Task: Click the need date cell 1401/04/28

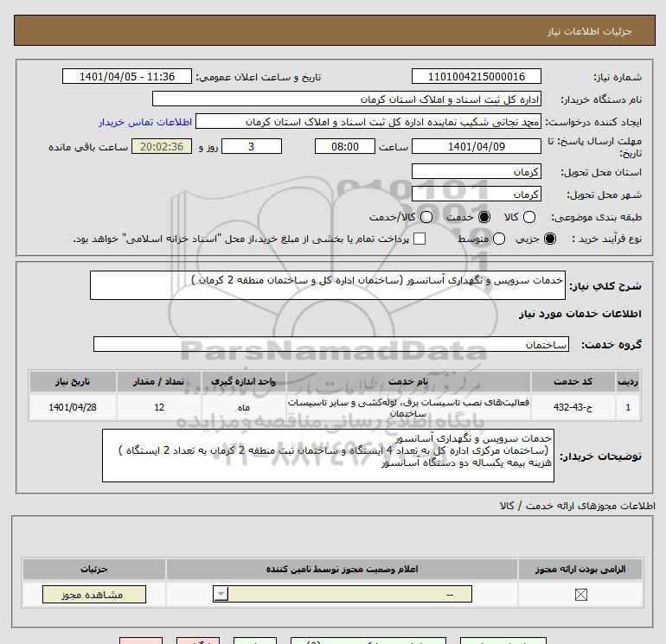Action: 73,407
